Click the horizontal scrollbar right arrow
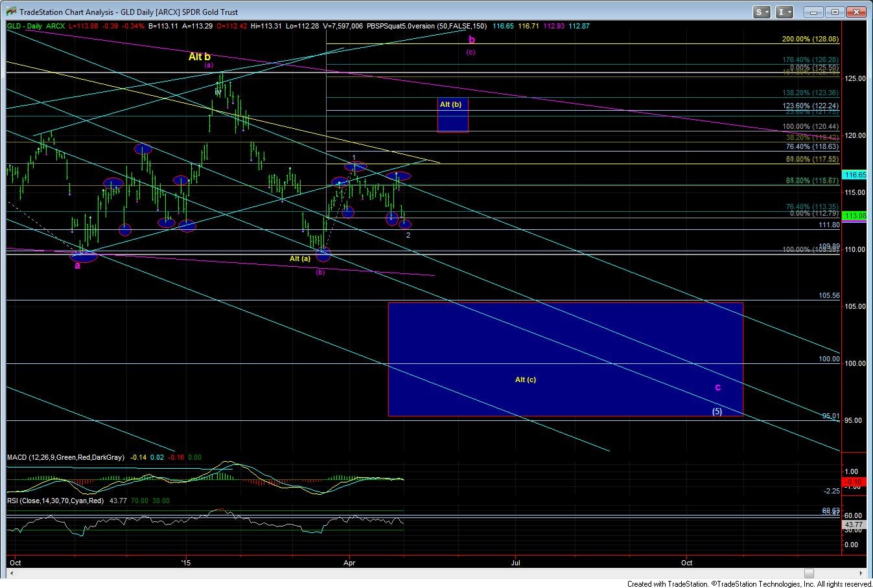 861,573
